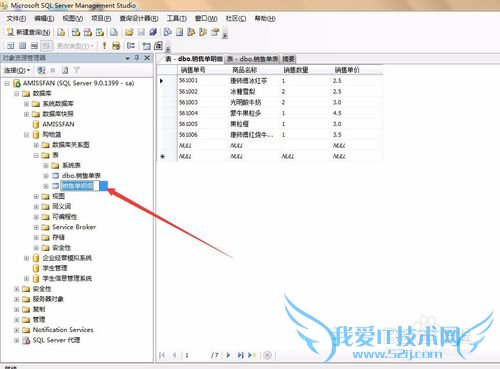Toggle the SQL pane
500x369 pixels.
[34, 46]
